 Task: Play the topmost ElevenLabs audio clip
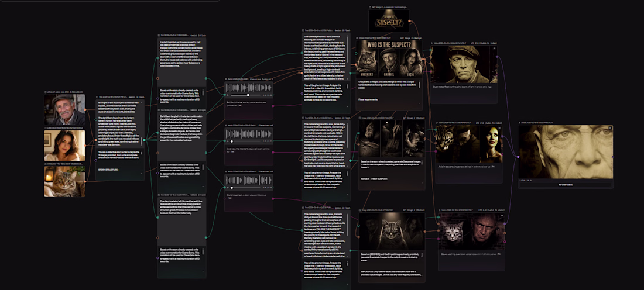click(228, 95)
